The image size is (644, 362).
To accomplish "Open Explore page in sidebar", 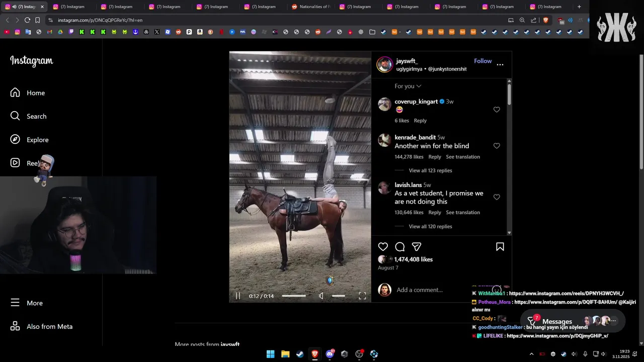I will tap(30, 140).
